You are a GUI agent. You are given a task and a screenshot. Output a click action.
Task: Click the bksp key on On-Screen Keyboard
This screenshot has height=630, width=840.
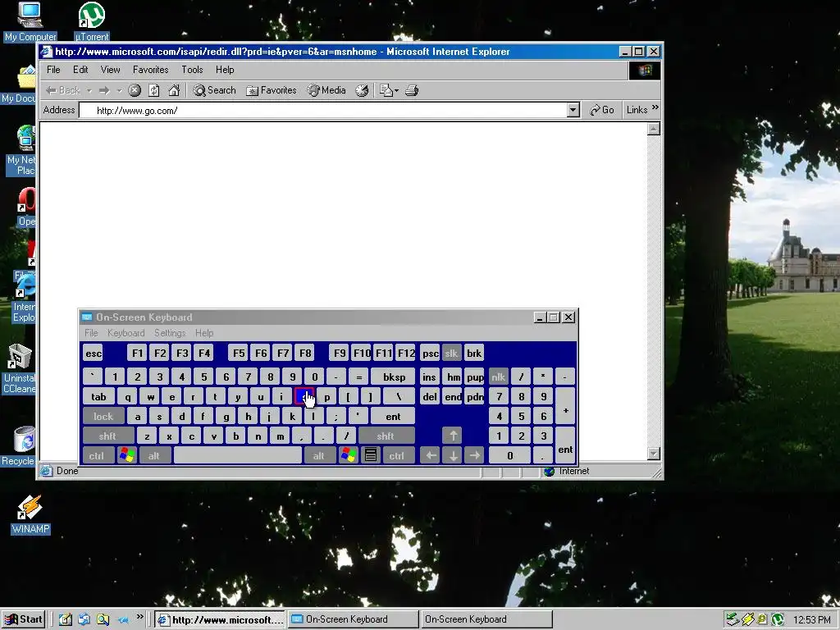[393, 377]
